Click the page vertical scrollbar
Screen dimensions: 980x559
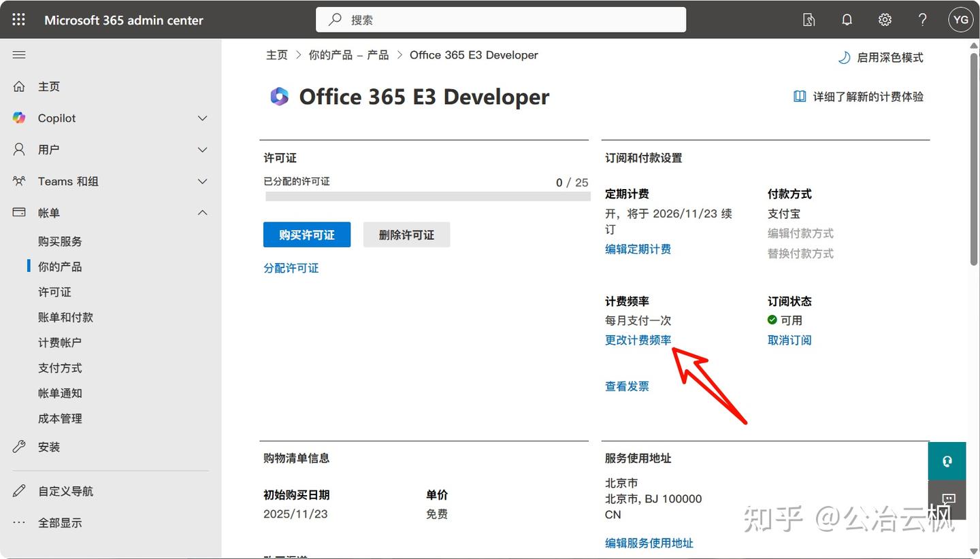click(x=974, y=159)
